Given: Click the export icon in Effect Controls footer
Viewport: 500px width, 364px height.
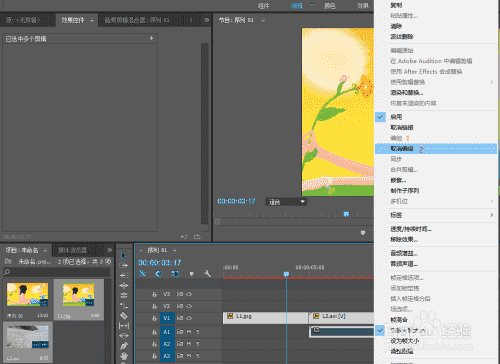Looking at the screenshot, I should pos(197,237).
